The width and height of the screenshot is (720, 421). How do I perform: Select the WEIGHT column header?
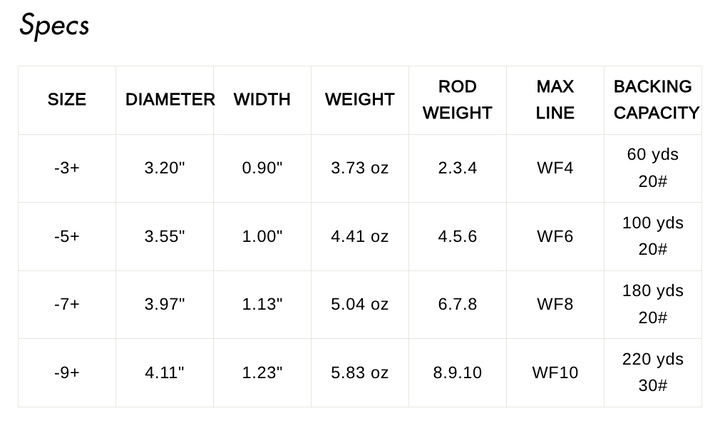[x=360, y=100]
